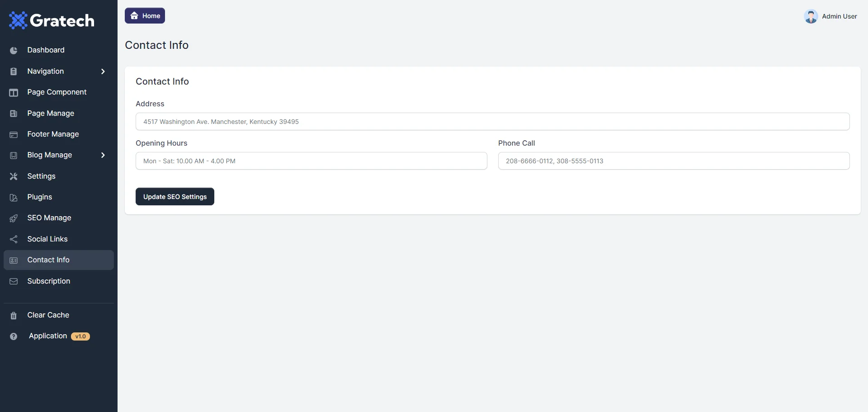Image resolution: width=868 pixels, height=412 pixels.
Task: Expand the Navigation submenu chevron
Action: click(x=103, y=71)
